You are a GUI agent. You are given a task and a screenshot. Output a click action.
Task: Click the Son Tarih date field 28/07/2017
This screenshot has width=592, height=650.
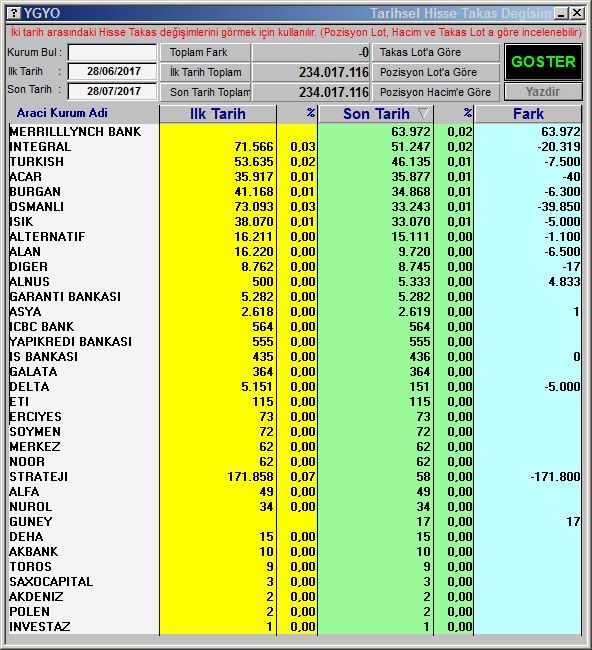click(x=112, y=91)
